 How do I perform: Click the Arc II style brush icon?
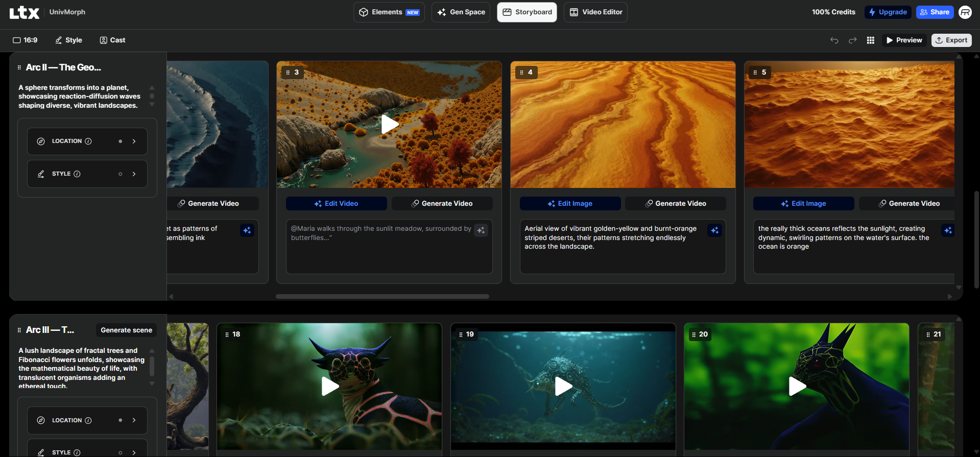point(41,174)
